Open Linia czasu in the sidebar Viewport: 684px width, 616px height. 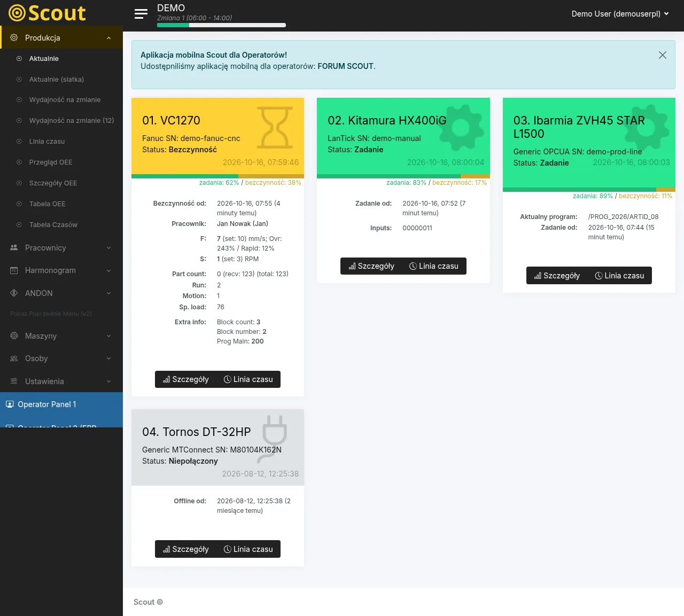[x=47, y=142]
